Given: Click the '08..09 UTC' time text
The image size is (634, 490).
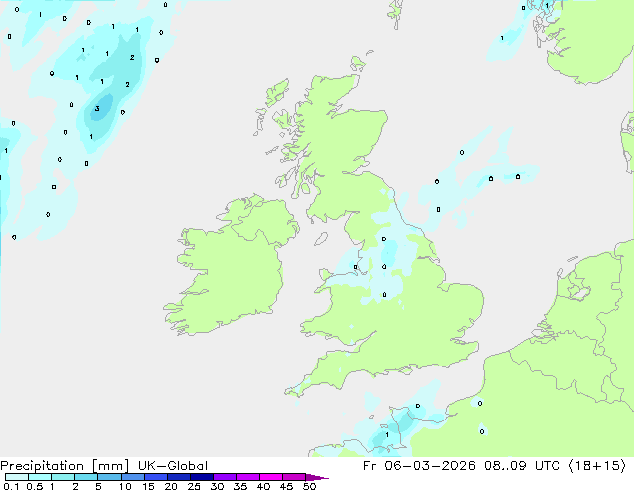Looking at the screenshot, I should 522,466.
